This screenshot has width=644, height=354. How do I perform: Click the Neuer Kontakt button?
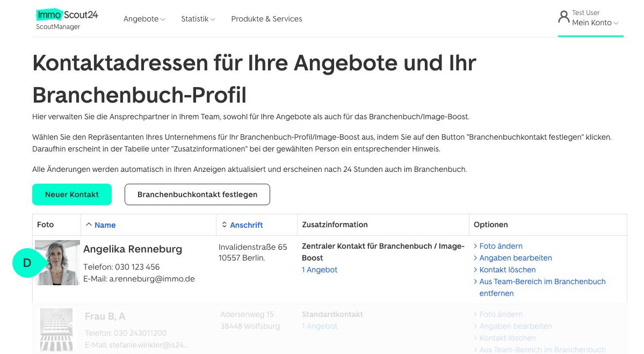click(71, 194)
